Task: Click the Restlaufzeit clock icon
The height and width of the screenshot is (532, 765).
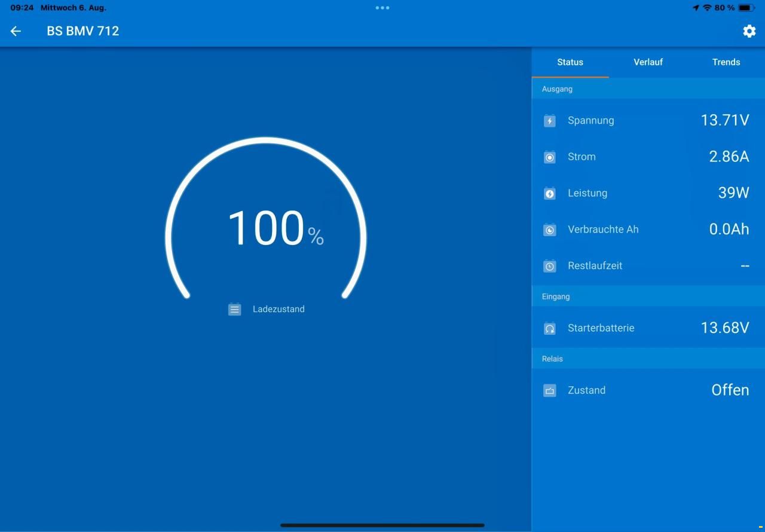Action: (x=550, y=266)
